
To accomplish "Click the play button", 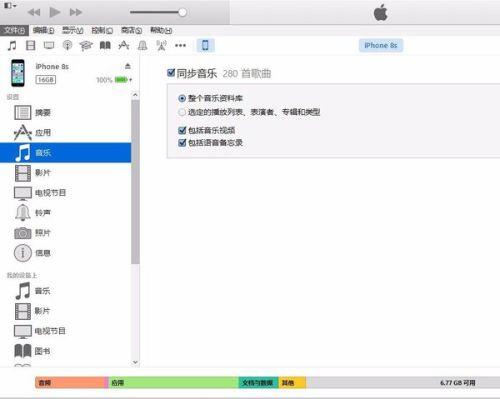I will [55, 12].
